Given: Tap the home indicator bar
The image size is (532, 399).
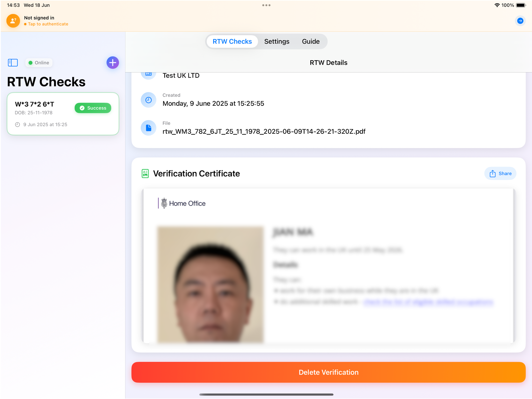Looking at the screenshot, I should pyautogui.click(x=266, y=395).
